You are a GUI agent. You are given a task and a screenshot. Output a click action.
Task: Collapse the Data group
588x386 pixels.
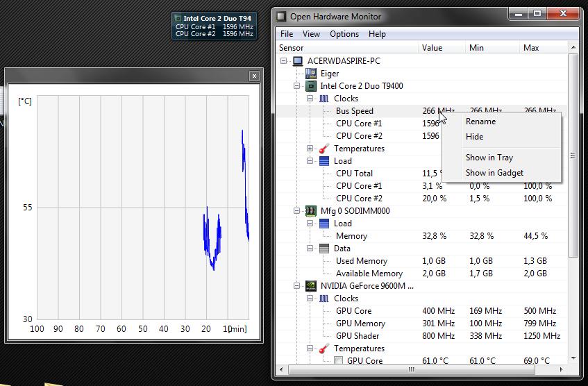coord(310,248)
